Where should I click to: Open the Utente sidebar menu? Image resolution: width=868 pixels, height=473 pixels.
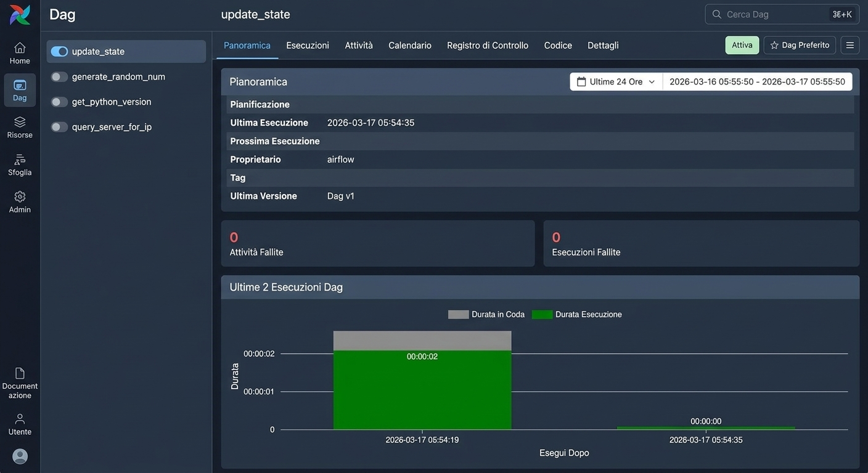pos(20,424)
